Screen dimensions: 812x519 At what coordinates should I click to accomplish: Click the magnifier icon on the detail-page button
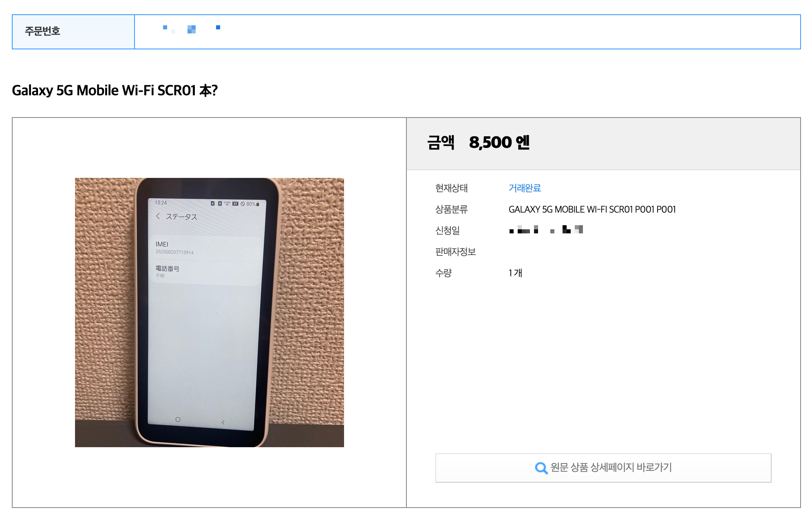(x=541, y=468)
